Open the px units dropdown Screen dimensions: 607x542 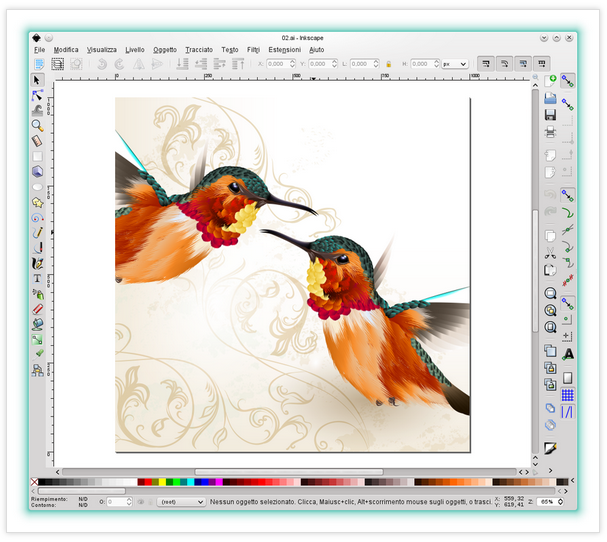click(454, 64)
